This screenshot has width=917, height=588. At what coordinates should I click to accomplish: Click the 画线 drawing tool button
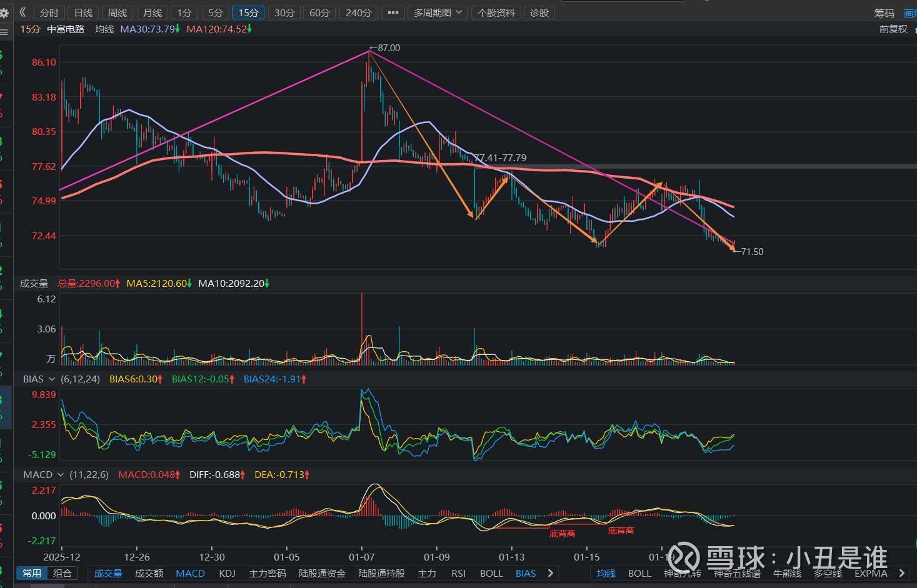click(x=910, y=13)
